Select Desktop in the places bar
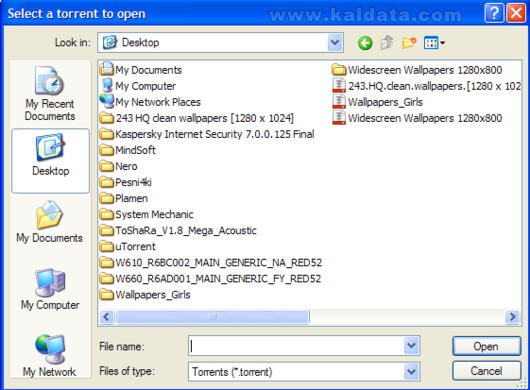This screenshot has height=390, width=530. tap(50, 161)
